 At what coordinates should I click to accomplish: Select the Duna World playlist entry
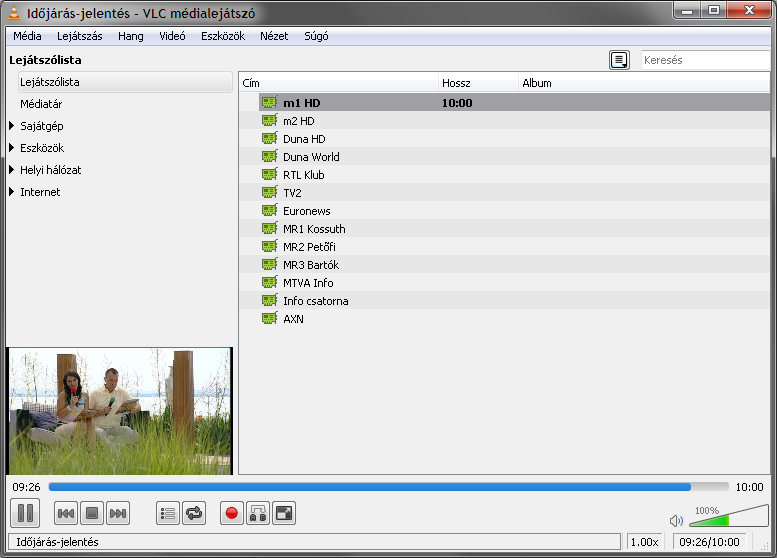pyautogui.click(x=504, y=157)
